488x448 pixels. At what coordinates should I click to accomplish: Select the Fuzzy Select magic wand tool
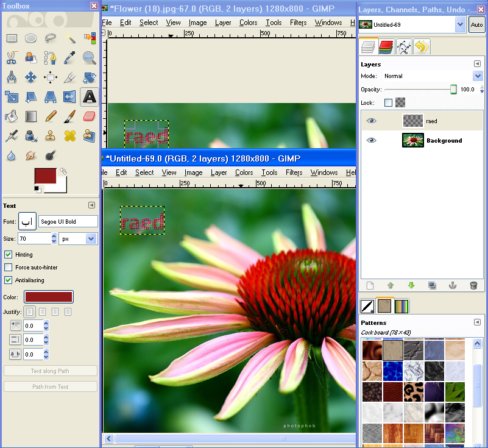(x=71, y=38)
